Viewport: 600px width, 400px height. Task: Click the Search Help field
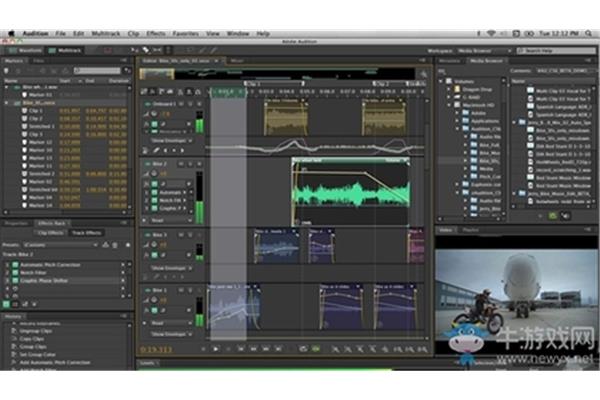coord(556,51)
